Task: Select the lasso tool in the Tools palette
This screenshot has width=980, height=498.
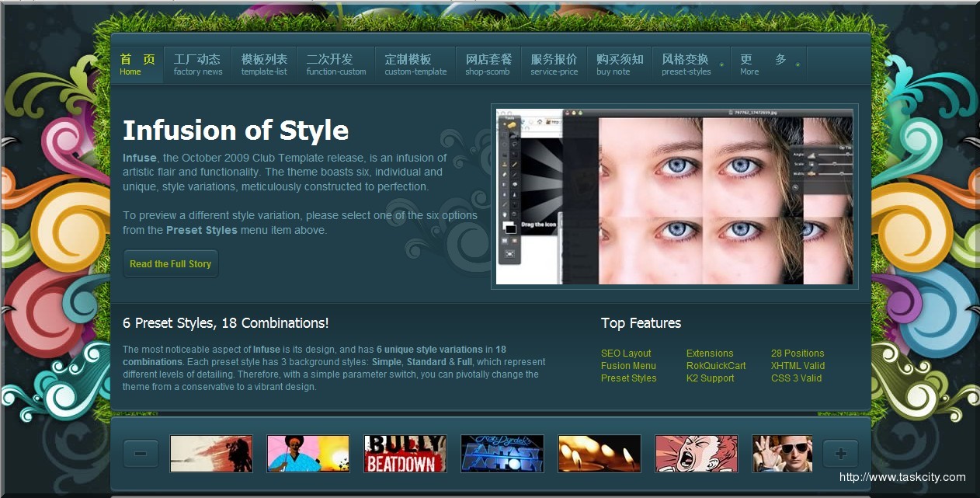Action: (x=513, y=145)
